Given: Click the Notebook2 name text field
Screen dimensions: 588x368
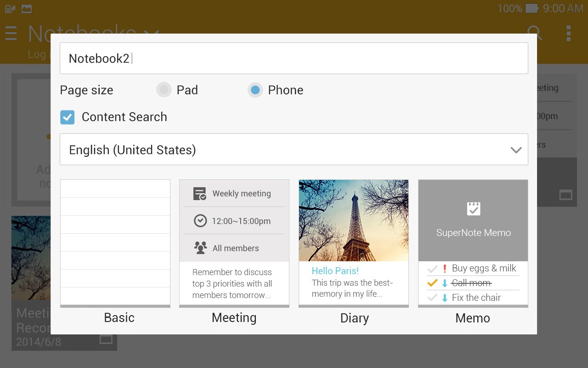Looking at the screenshot, I should [x=294, y=58].
